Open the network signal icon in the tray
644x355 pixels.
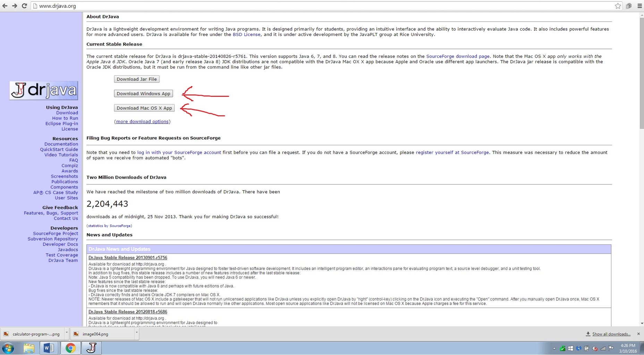point(603,348)
